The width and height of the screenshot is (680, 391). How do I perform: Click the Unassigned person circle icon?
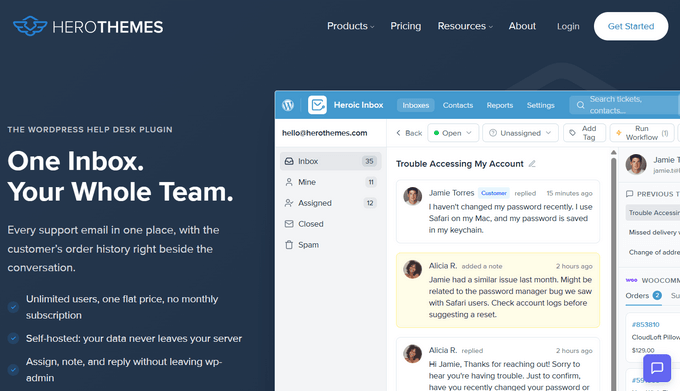[x=493, y=133]
